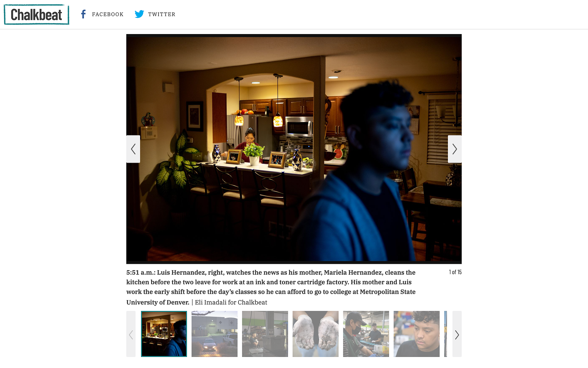Click the Chalkbeat logo
The image size is (588, 368).
click(36, 14)
